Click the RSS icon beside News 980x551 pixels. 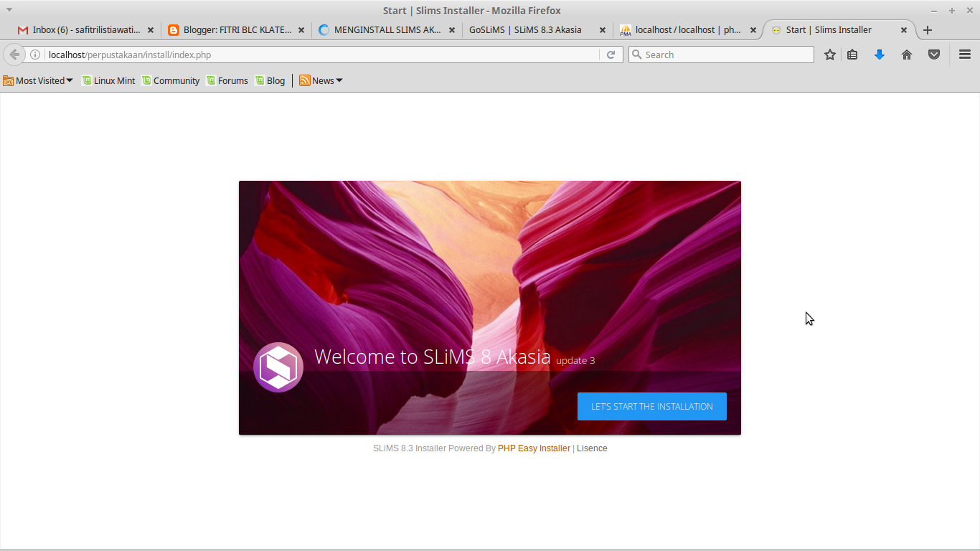coord(304,80)
